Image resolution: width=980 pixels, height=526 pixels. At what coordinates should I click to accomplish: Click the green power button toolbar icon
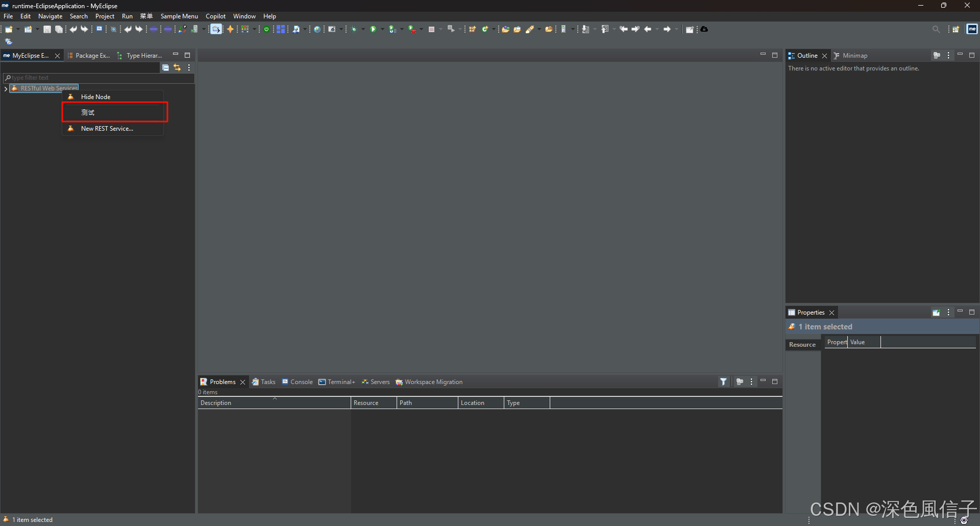point(266,29)
